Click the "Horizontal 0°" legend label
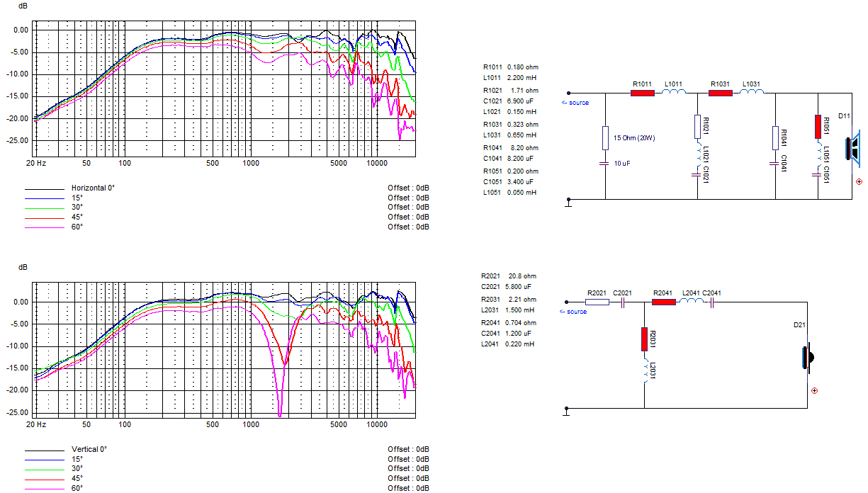The width and height of the screenshot is (868, 493). tap(93, 188)
